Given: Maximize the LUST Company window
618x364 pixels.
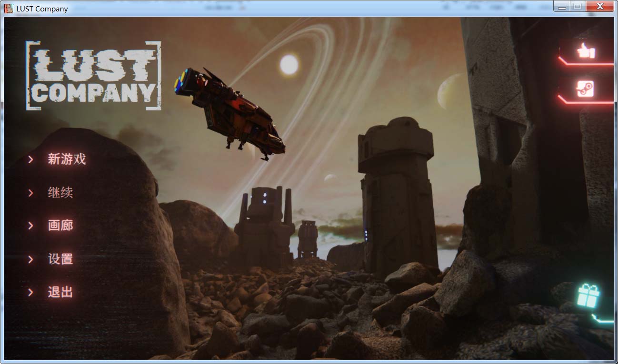Looking at the screenshot, I should pyautogui.click(x=577, y=7).
